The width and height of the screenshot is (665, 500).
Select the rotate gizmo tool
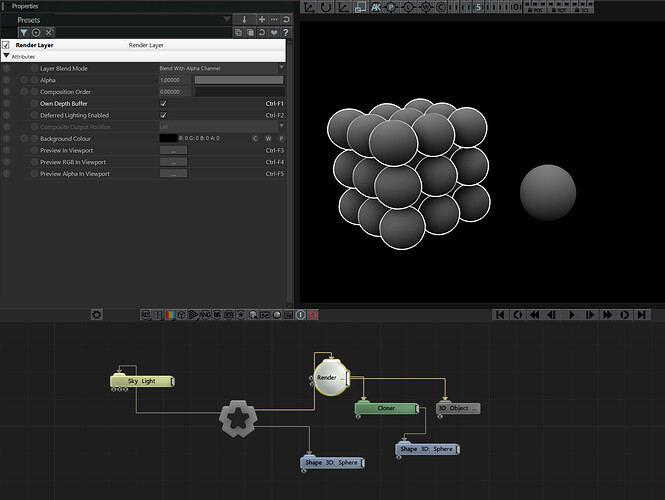pyautogui.click(x=326, y=7)
